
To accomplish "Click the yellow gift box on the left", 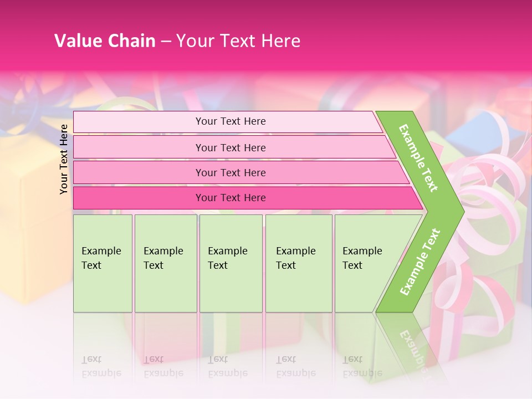I will (x=33, y=233).
